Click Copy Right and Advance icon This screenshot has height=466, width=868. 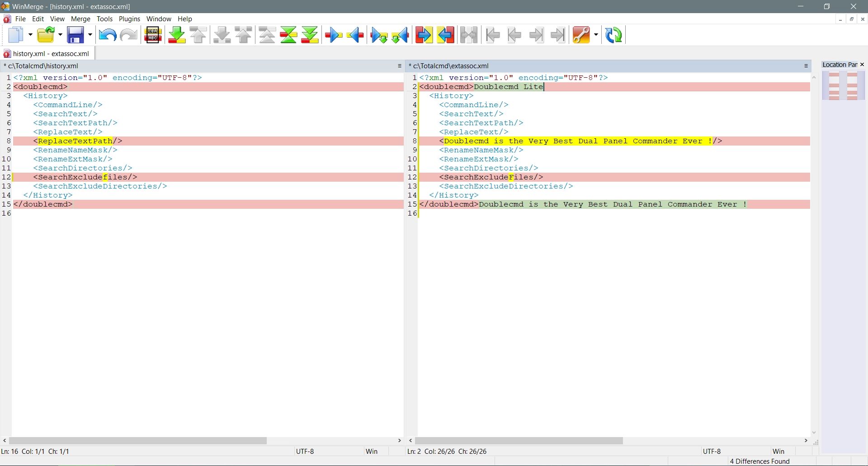(x=379, y=35)
